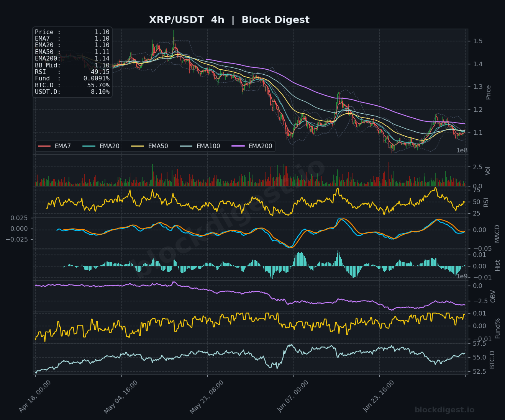Click the Fund% axis label
The image size is (505, 420).
[x=498, y=328]
